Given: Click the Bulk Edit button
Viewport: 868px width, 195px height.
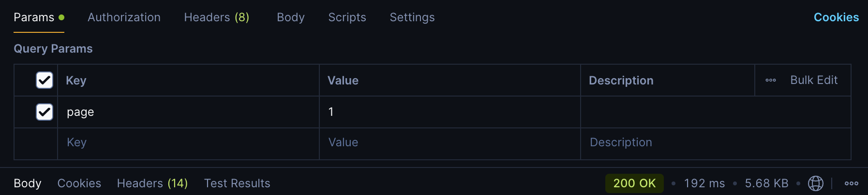Looking at the screenshot, I should tap(814, 80).
